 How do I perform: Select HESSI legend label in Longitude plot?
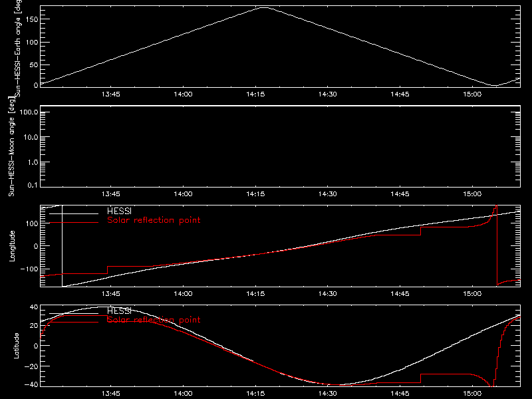click(x=119, y=211)
